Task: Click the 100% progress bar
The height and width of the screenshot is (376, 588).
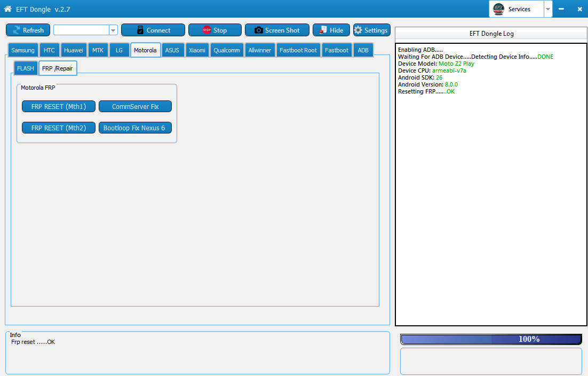Action: 491,339
